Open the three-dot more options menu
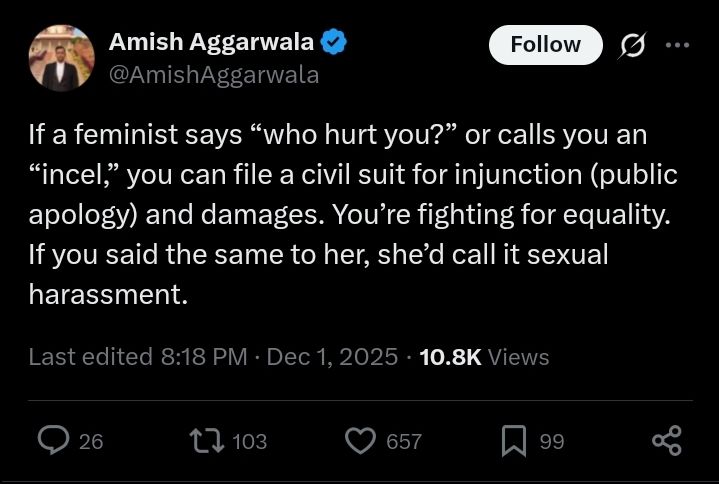719x484 pixels. pos(677,45)
